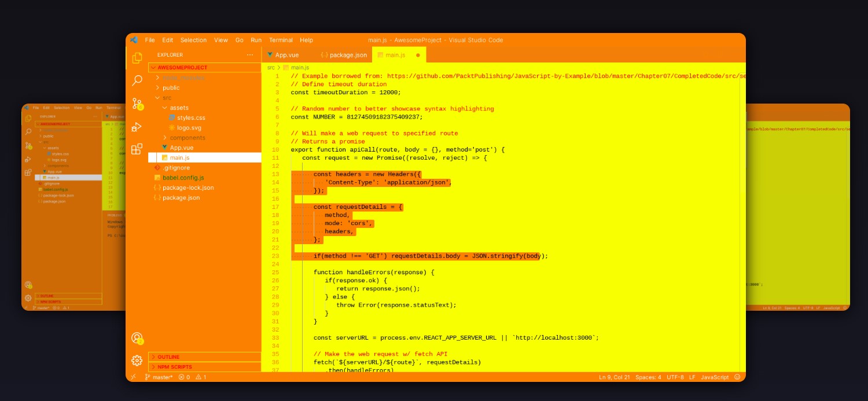Open the Accounts icon in the activity bar
The image size is (868, 401).
137,338
